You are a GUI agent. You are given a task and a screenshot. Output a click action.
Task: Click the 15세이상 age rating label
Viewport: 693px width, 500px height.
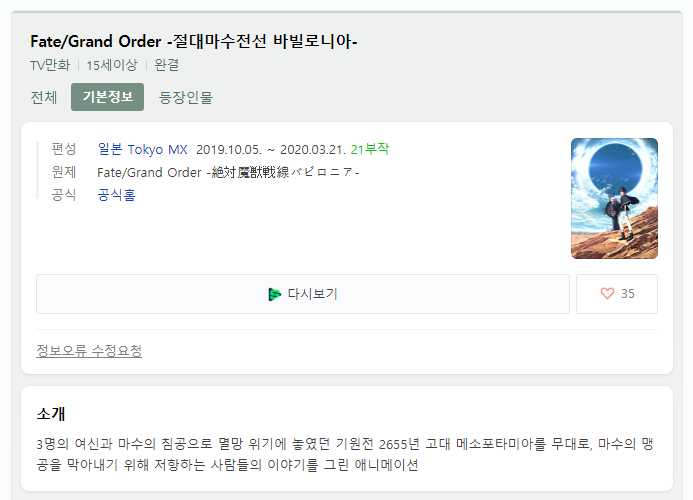112,65
